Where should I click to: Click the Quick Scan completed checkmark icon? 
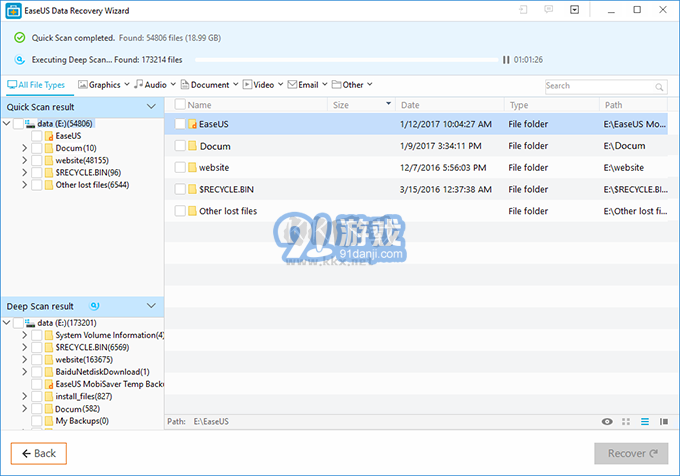point(20,38)
